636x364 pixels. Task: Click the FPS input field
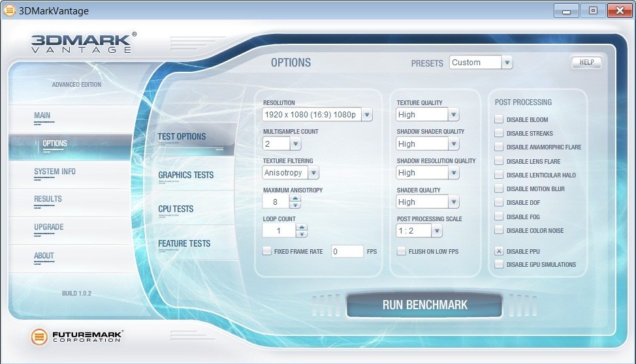click(347, 251)
